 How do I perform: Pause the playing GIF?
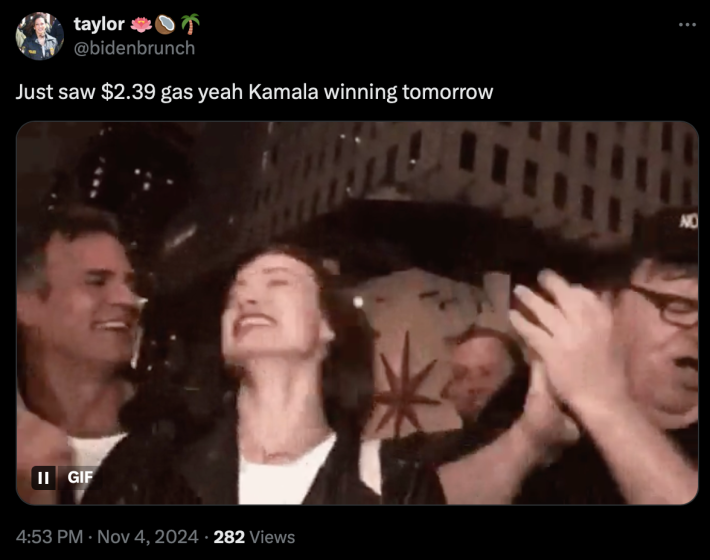43,478
